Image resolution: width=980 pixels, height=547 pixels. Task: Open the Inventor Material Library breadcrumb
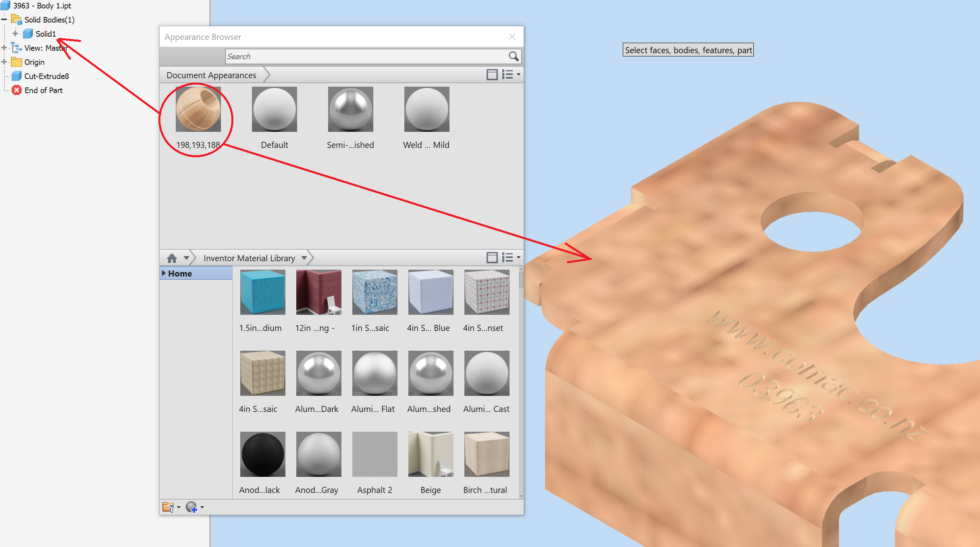249,258
